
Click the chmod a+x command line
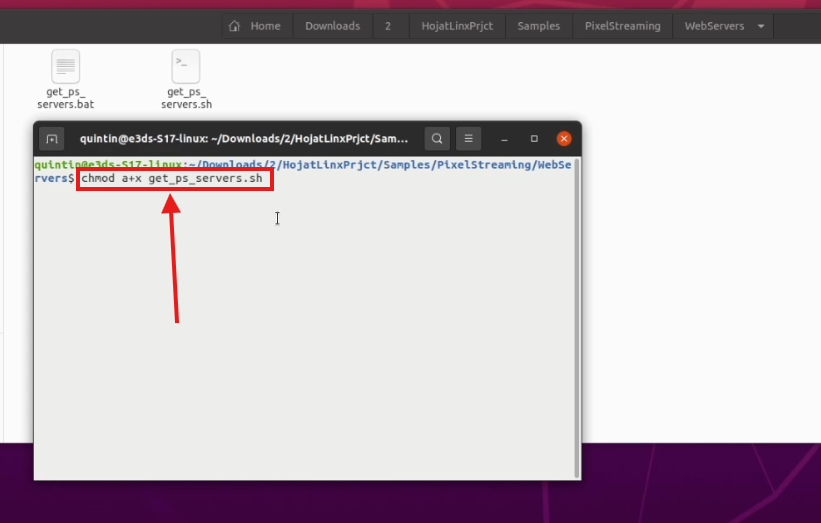coord(172,179)
